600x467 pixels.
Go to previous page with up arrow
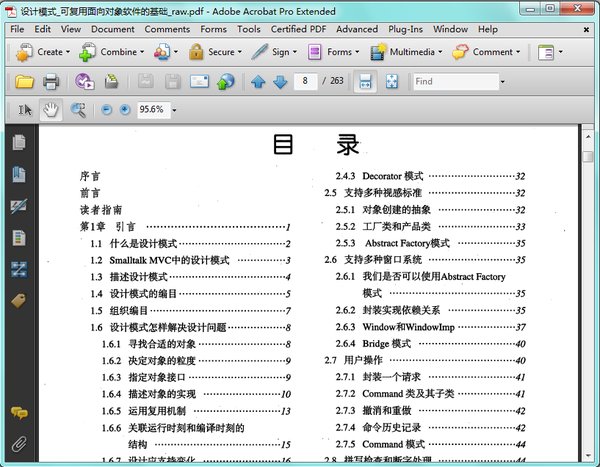(258, 81)
